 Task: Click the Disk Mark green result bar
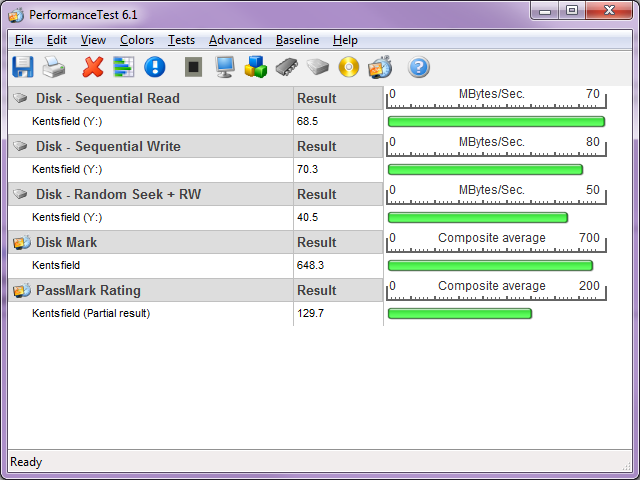(490, 266)
